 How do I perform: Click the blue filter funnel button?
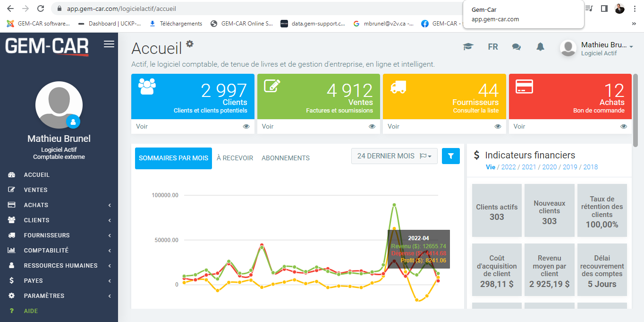click(451, 156)
